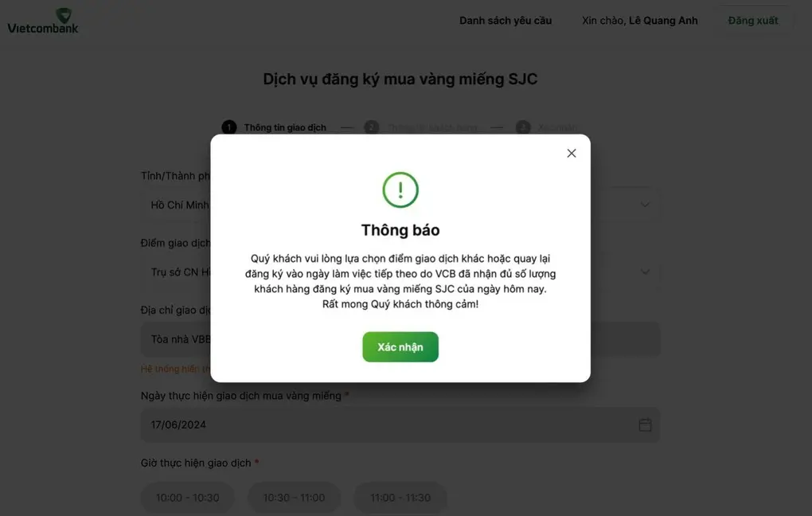Viewport: 812px width, 516px height.
Task: Open Danh sách yêu cầu menu item
Action: click(506, 21)
